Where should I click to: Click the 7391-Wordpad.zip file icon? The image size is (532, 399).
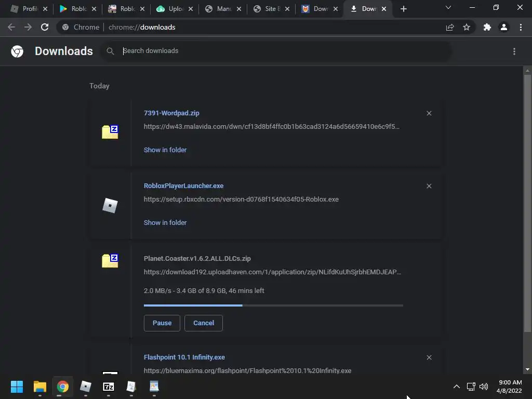coord(110,131)
